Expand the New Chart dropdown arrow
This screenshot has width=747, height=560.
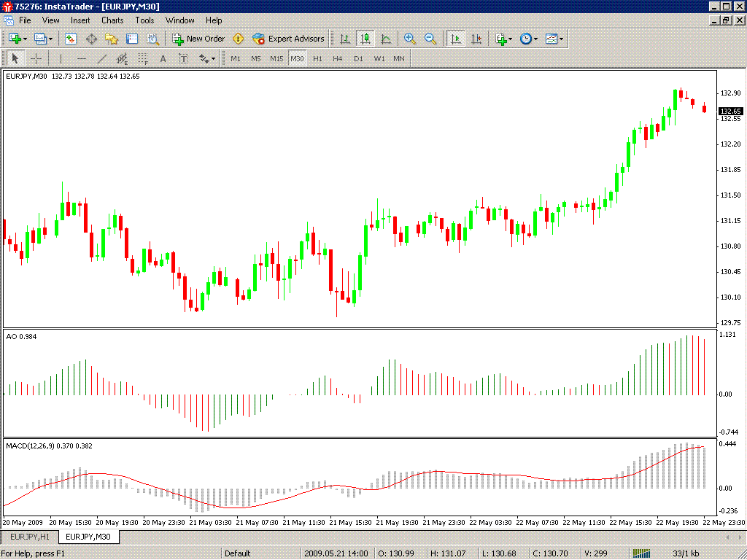click(x=26, y=39)
